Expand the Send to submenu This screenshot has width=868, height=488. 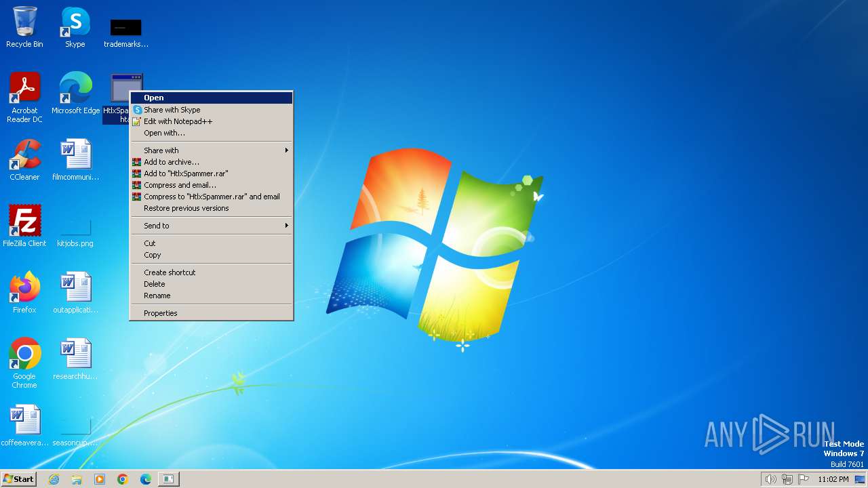(212, 226)
